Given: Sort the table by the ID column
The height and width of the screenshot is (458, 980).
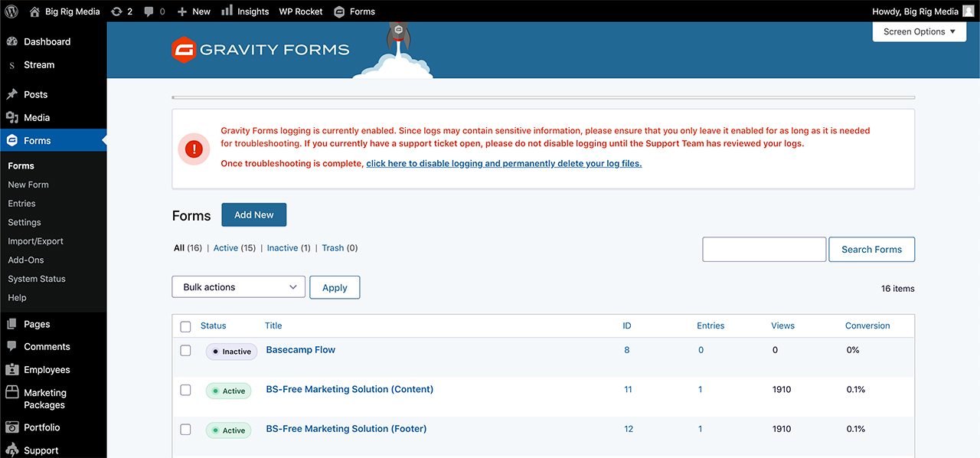Looking at the screenshot, I should click(627, 326).
